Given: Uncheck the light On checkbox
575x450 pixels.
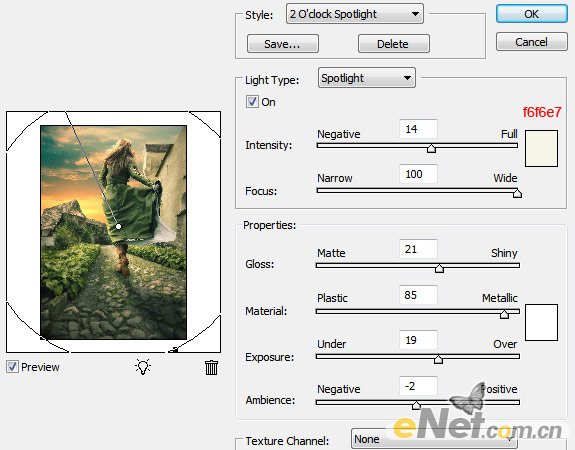Looking at the screenshot, I should pos(252,102).
